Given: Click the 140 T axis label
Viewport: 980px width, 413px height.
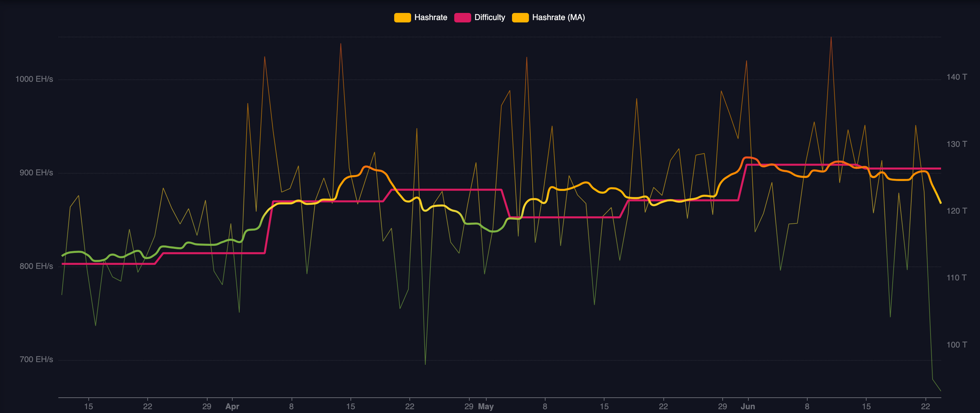Looking at the screenshot, I should point(957,77).
